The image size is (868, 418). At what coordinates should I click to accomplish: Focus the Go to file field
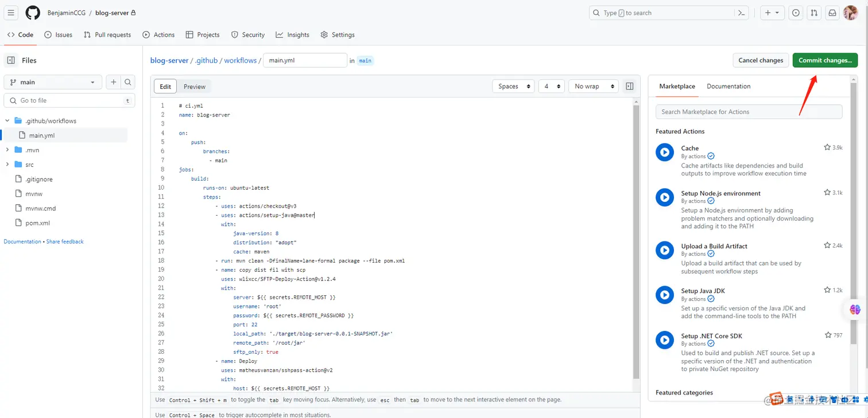click(69, 100)
